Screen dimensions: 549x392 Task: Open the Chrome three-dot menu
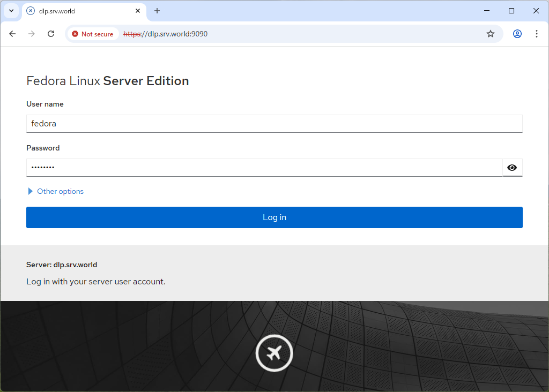pyautogui.click(x=536, y=34)
